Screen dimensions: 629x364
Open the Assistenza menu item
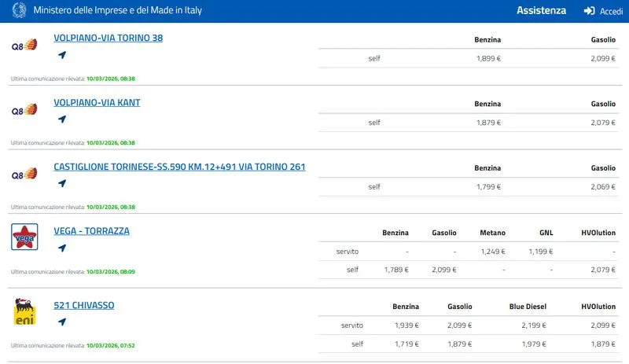pos(541,11)
